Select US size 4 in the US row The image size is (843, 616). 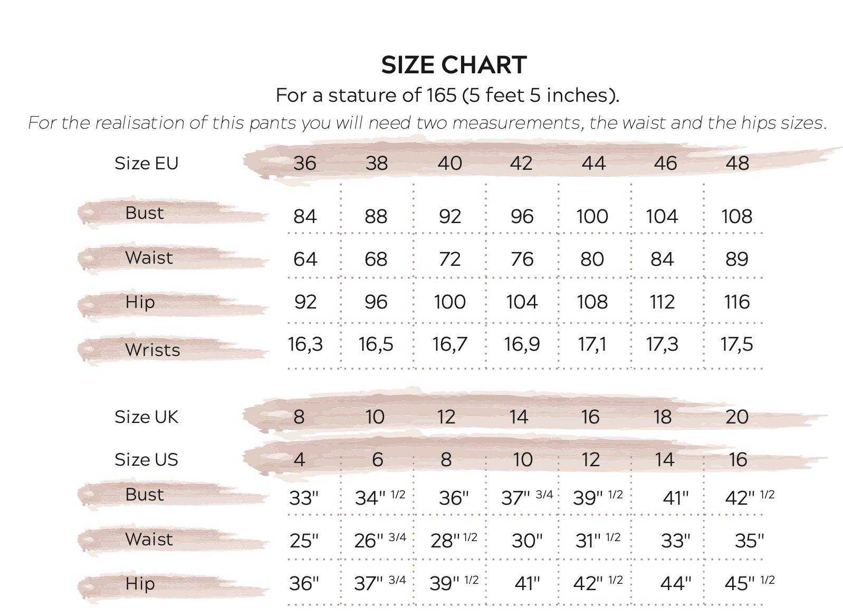coord(300,460)
